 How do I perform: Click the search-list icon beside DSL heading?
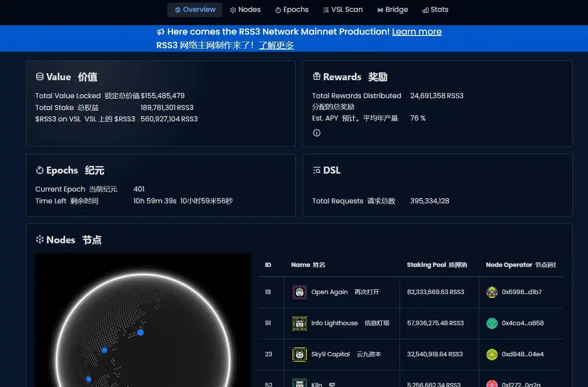click(x=316, y=170)
